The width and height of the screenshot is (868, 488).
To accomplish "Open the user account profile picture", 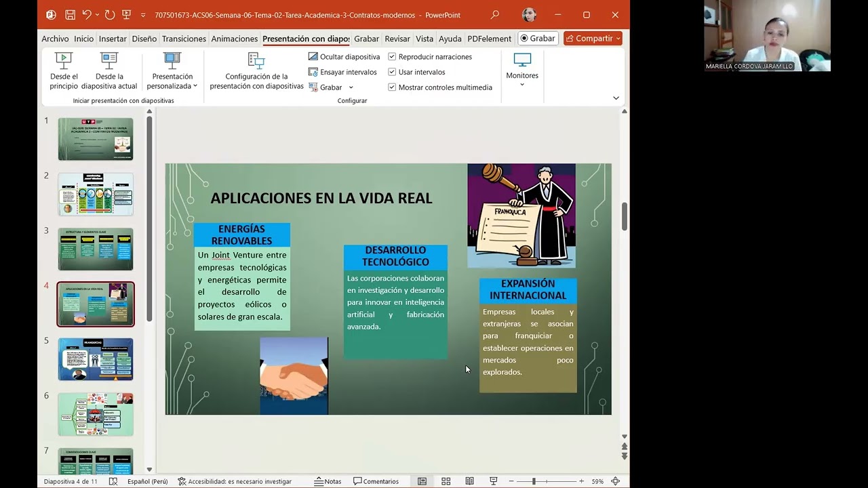I will click(530, 15).
